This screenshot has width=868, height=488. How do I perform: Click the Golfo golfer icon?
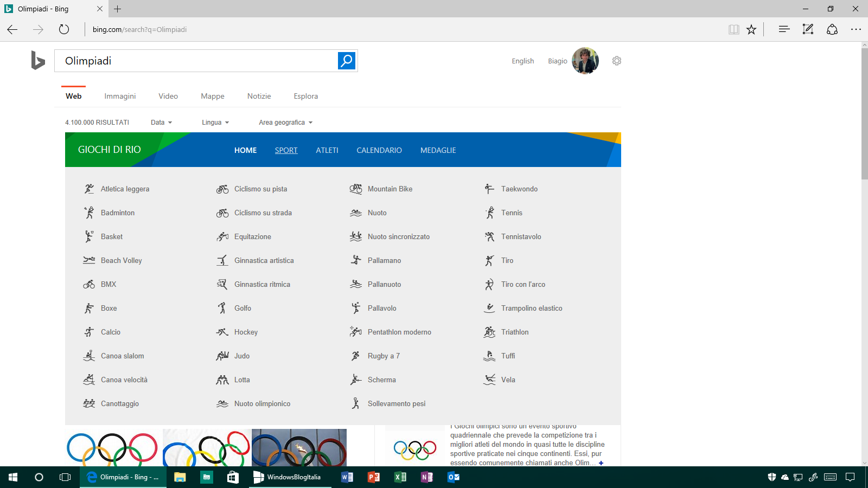(x=222, y=308)
